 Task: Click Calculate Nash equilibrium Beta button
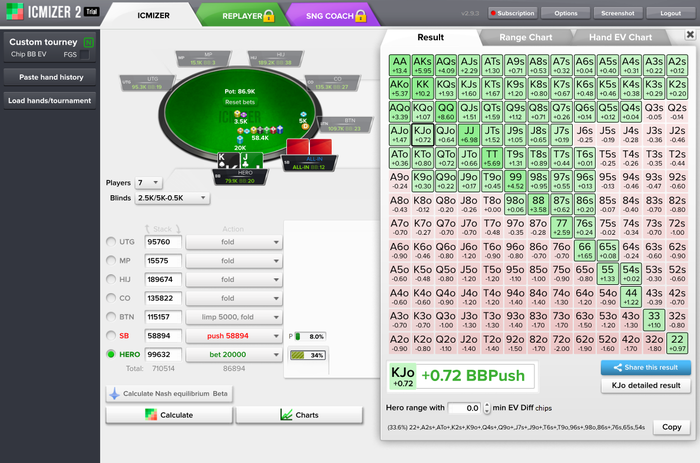(x=169, y=394)
